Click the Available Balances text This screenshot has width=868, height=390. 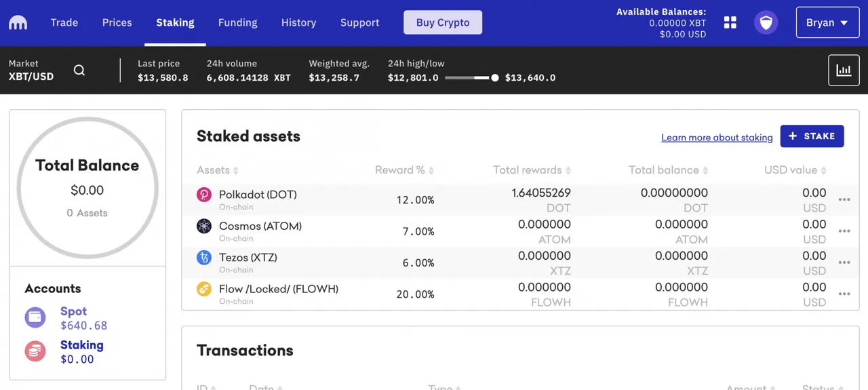[x=661, y=12]
